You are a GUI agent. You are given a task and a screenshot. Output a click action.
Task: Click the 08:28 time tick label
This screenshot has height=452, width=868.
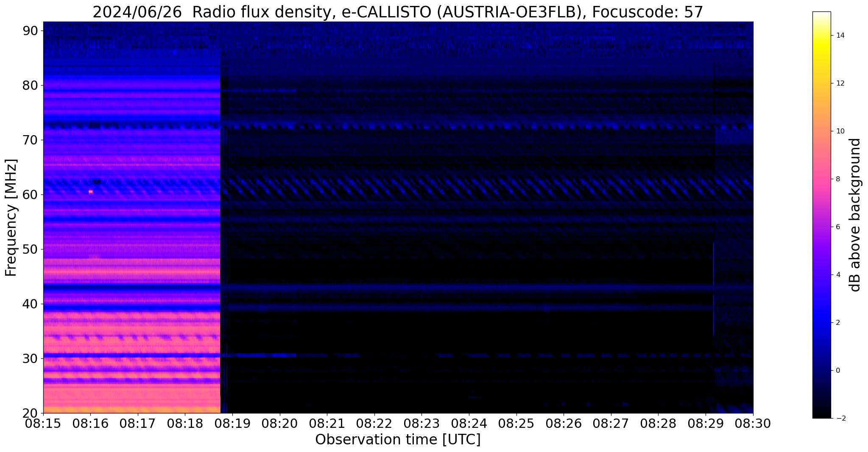pos(658,423)
